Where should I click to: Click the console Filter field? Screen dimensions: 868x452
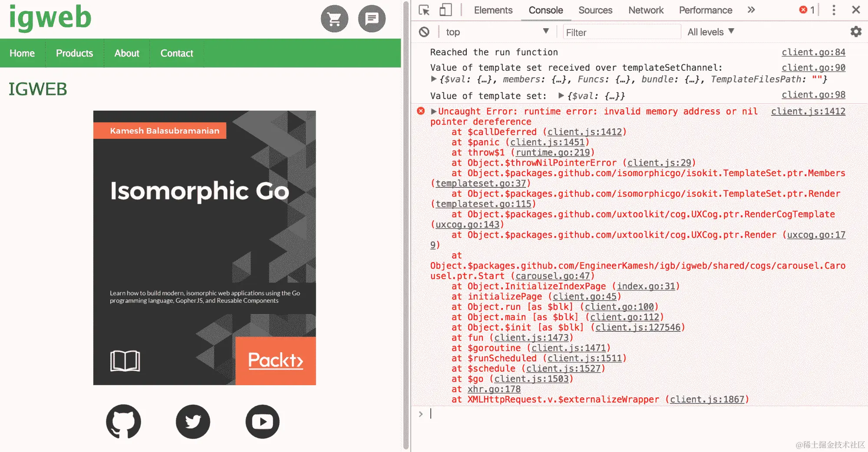[622, 32]
